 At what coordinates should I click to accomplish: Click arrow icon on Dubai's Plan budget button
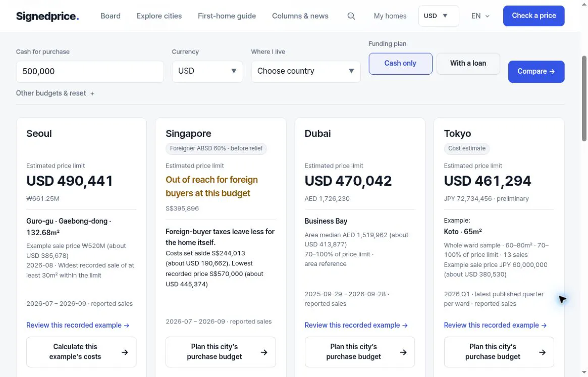point(403,352)
